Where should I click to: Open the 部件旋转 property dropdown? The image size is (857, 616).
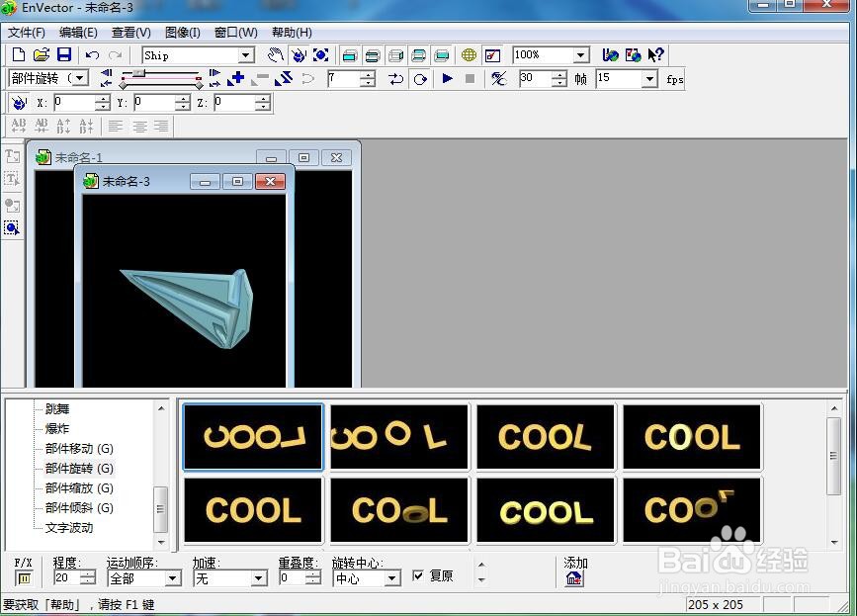(x=80, y=78)
